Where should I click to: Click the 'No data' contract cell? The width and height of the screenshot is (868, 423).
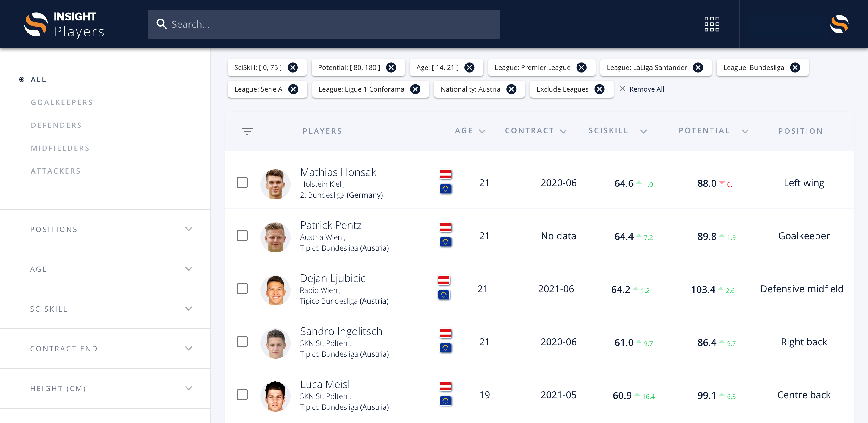(x=558, y=236)
